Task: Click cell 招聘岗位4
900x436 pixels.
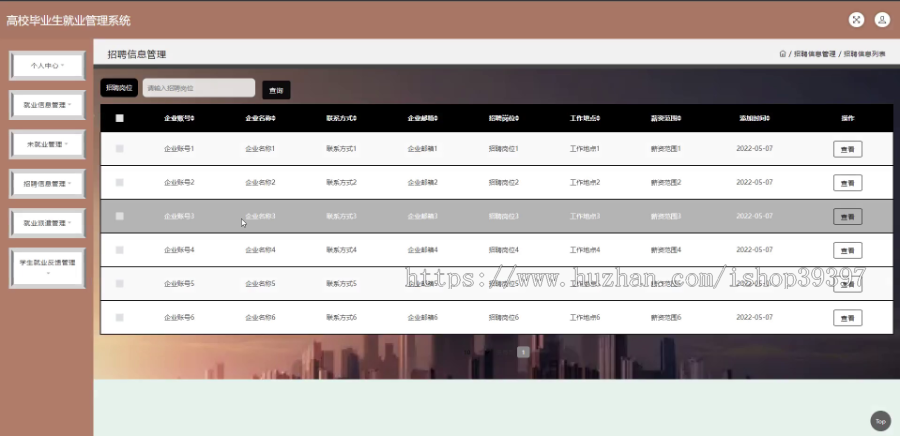Action: tap(503, 250)
